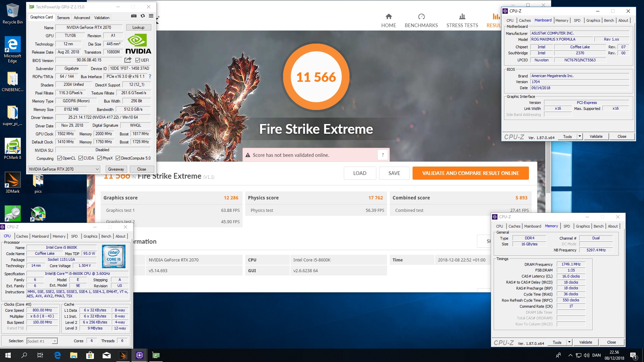
Task: Open About tab in Mainboard CPU-Z window
Action: 623,20
